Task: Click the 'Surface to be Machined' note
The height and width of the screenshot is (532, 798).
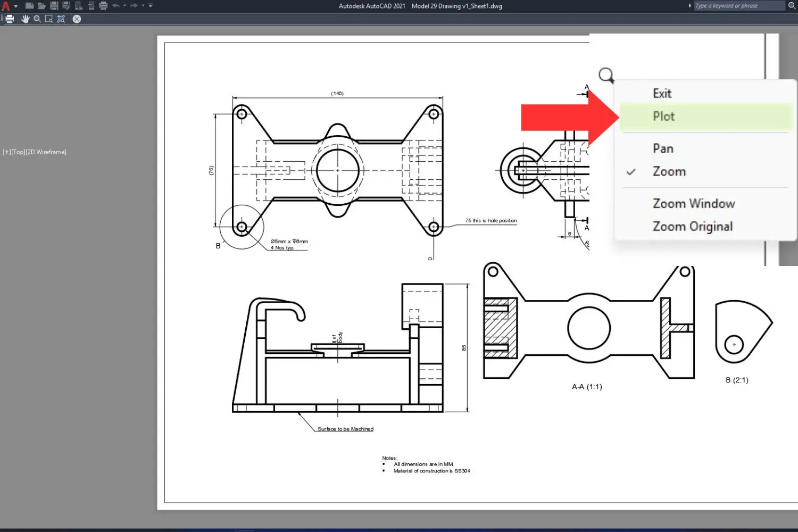Action: pos(346,429)
